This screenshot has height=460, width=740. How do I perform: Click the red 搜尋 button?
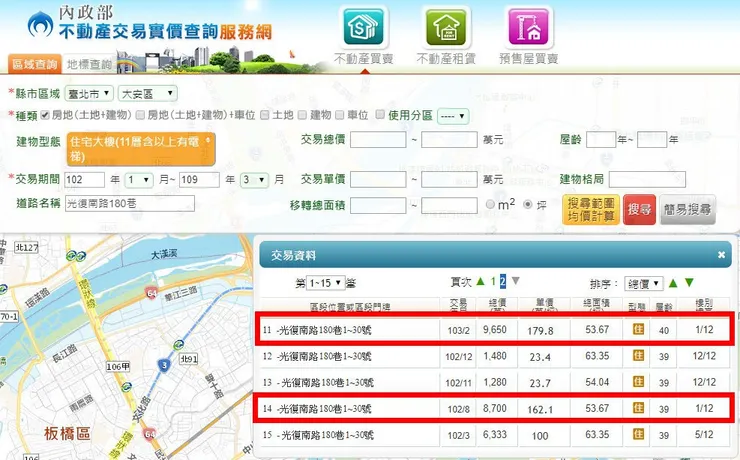pyautogui.click(x=639, y=209)
